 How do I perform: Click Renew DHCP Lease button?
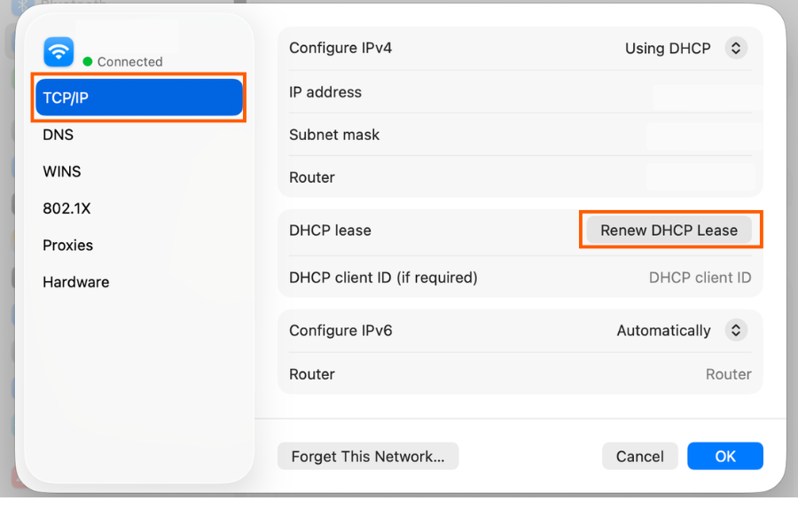click(x=669, y=231)
